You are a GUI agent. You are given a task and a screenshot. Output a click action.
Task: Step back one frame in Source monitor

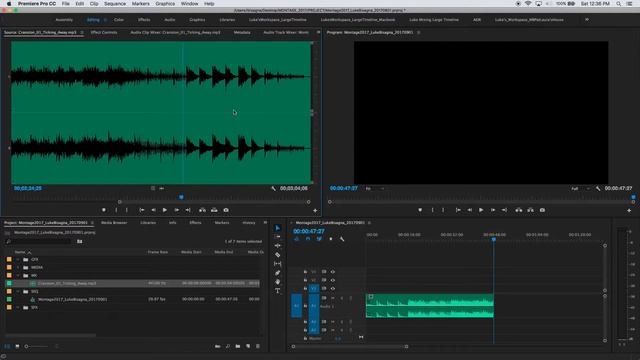153,210
